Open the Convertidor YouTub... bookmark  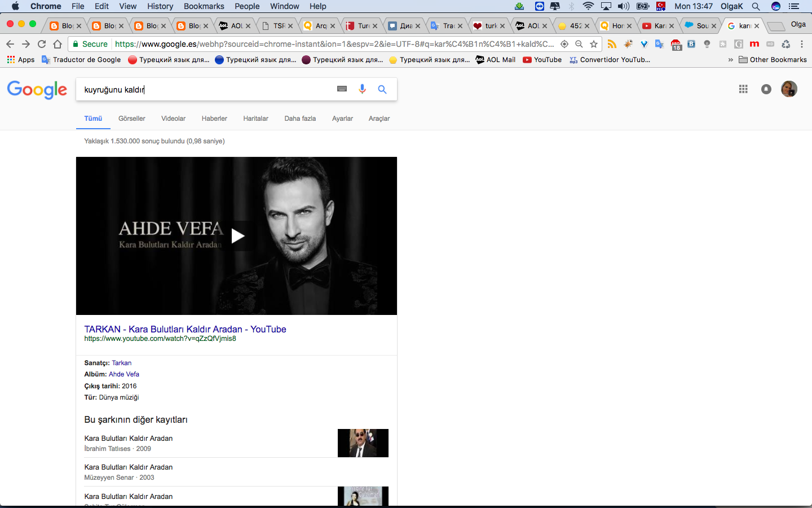610,60
